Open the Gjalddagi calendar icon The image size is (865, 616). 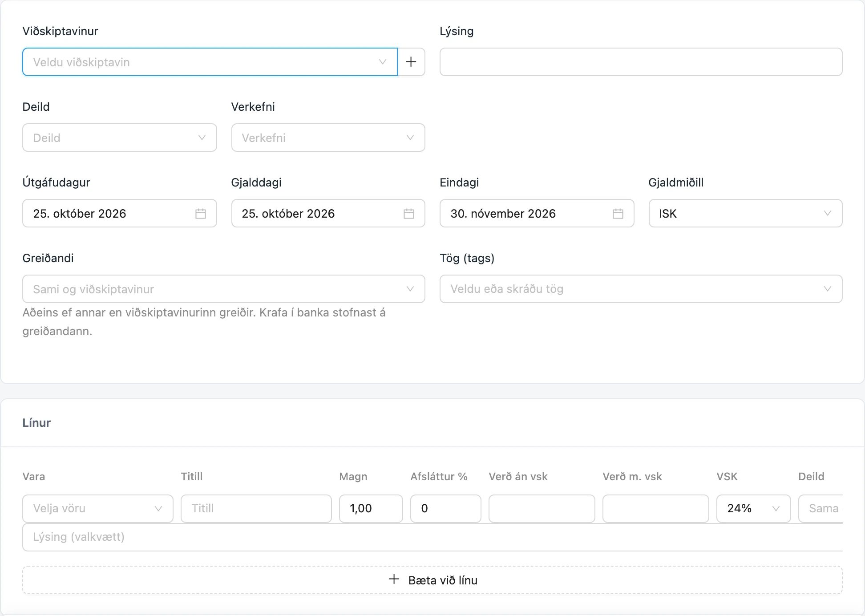click(x=409, y=214)
